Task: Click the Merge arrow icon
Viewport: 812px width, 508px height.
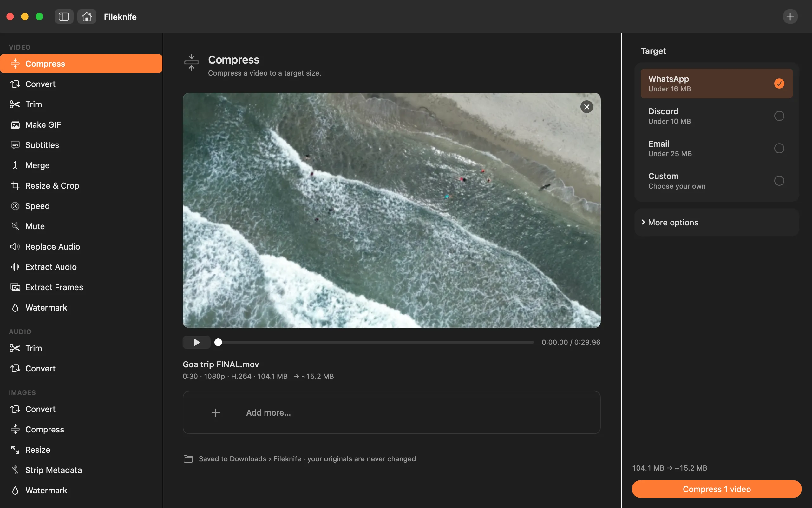Action: pyautogui.click(x=15, y=165)
